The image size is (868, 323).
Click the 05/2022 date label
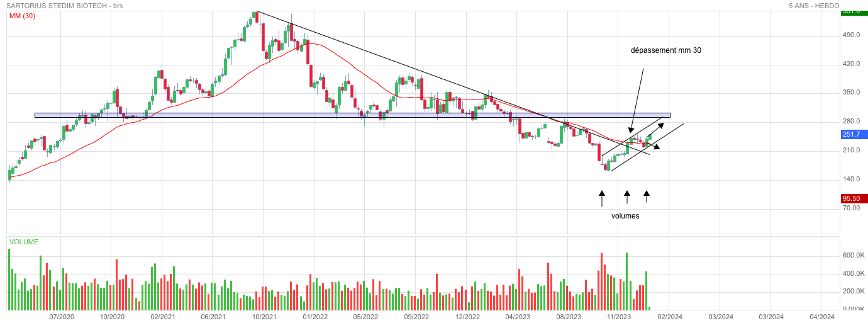[x=365, y=317]
